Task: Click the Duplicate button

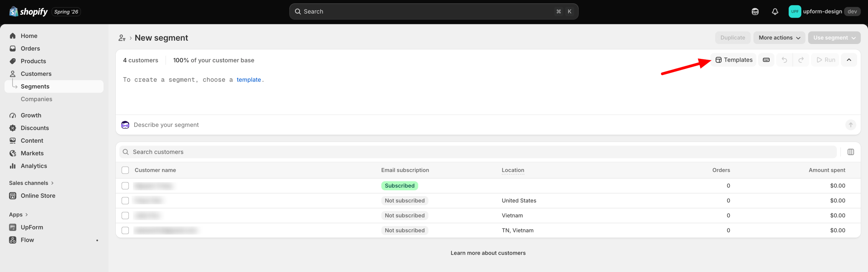Action: pos(733,38)
